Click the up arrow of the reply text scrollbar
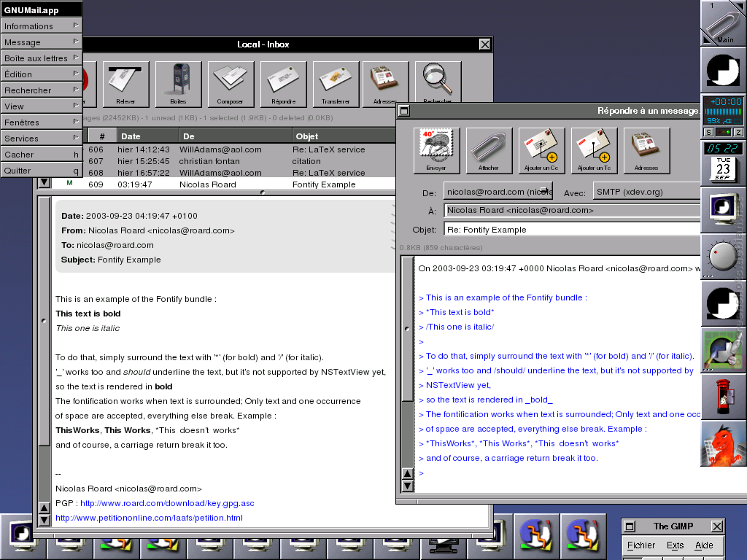747x560 pixels. click(407, 474)
